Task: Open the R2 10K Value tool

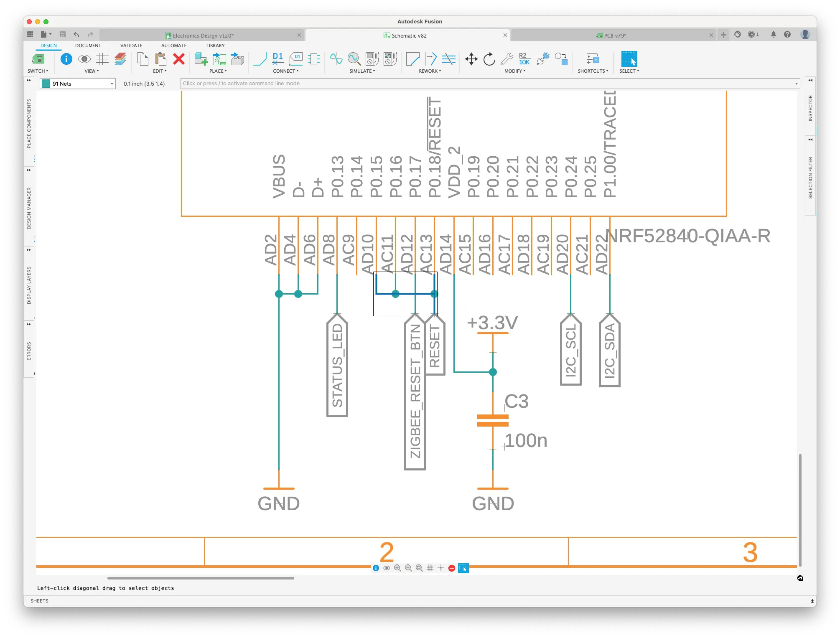Action: [x=524, y=59]
